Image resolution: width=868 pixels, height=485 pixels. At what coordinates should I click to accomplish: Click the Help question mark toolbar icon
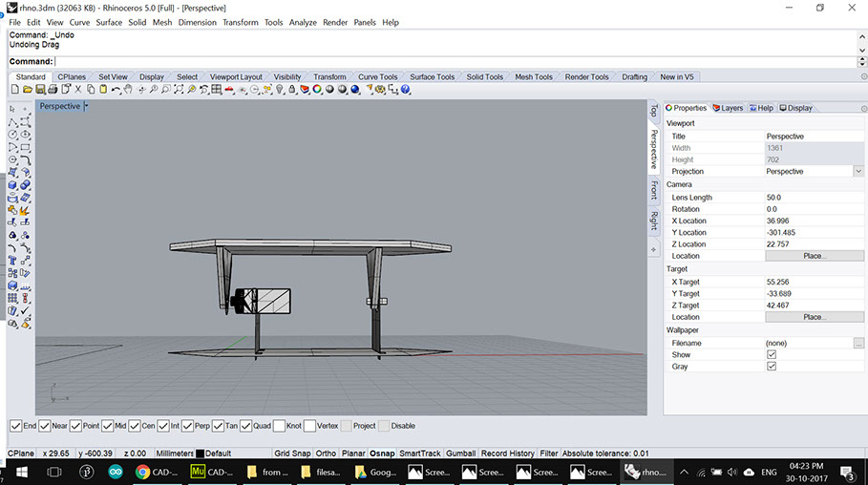[406, 90]
